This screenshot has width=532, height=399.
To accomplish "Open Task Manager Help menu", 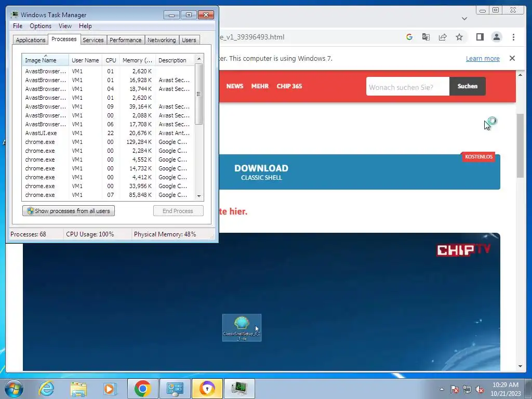I will pyautogui.click(x=85, y=26).
